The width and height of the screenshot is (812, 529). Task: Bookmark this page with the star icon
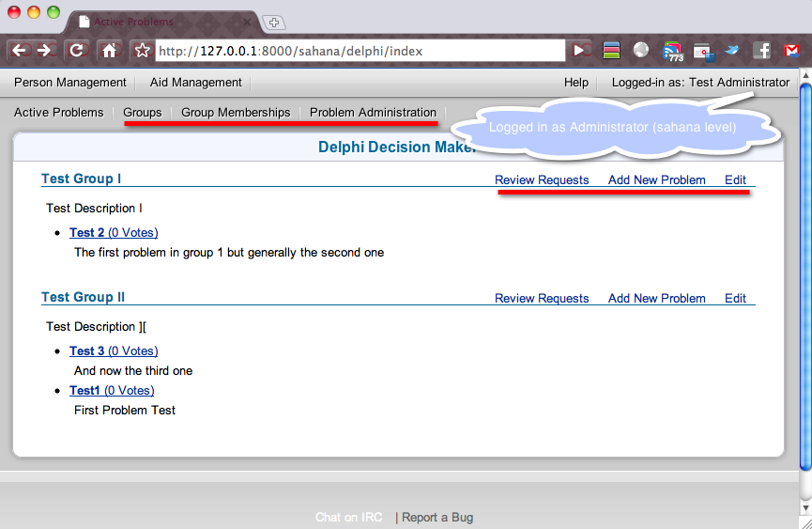[x=142, y=51]
